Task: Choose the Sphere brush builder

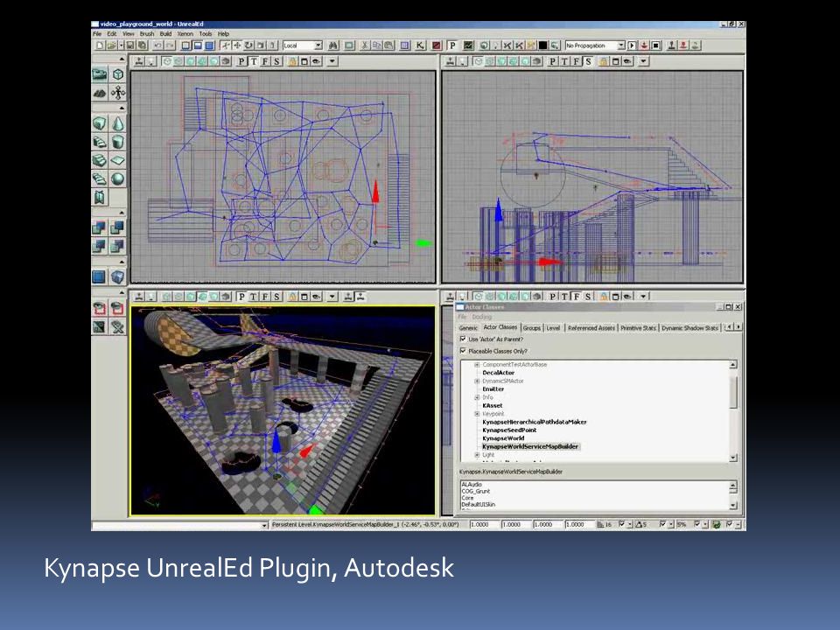Action: click(x=118, y=178)
